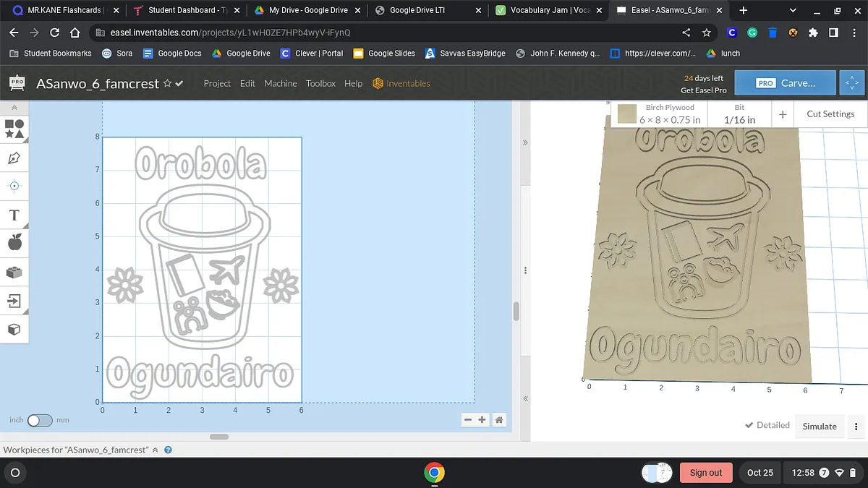868x488 pixels.
Task: Click the Simulate button
Action: click(820, 427)
